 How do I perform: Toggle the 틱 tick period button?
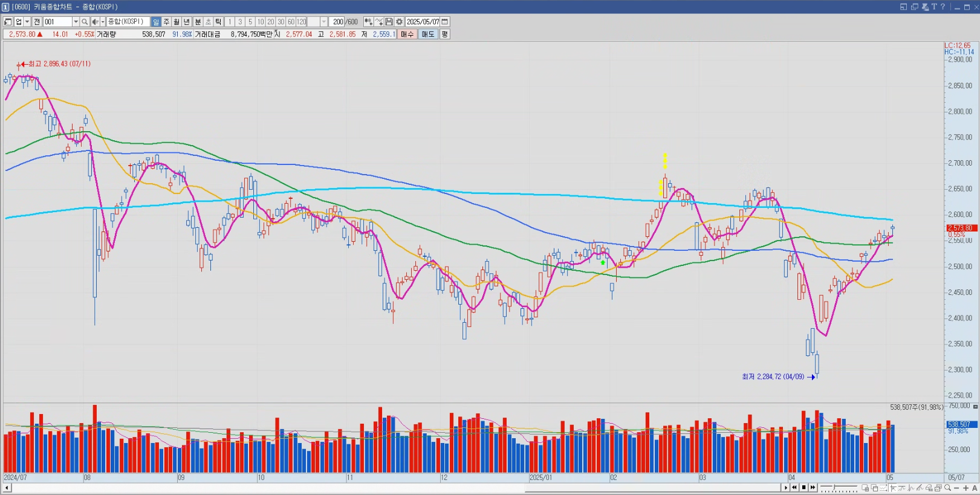[218, 22]
